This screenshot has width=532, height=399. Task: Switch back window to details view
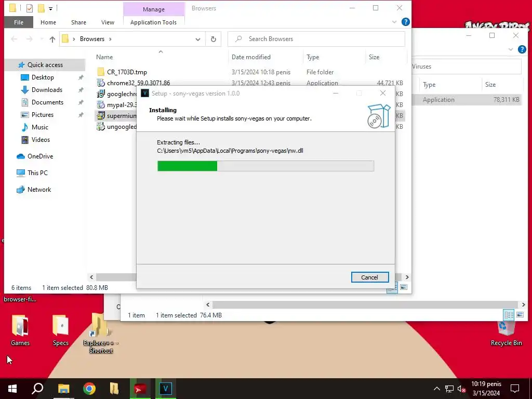point(509,315)
